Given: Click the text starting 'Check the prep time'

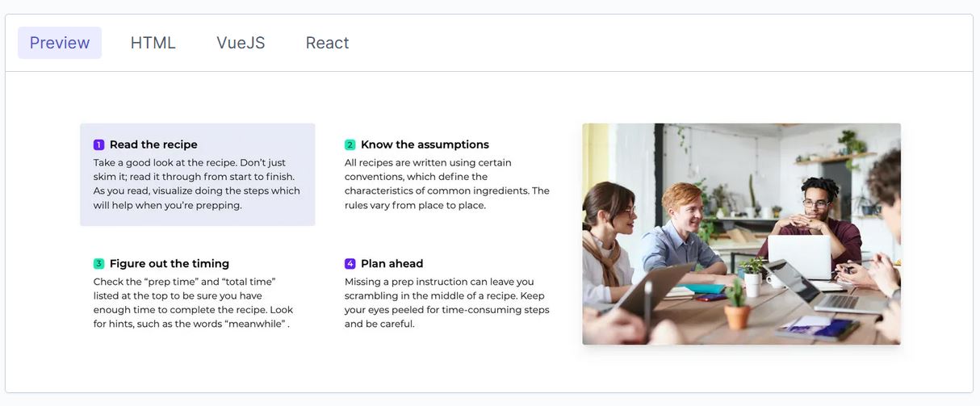Looking at the screenshot, I should tap(194, 303).
